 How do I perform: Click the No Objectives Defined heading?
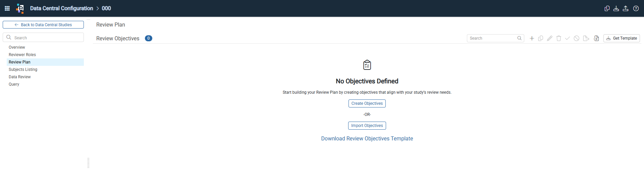pos(367,81)
